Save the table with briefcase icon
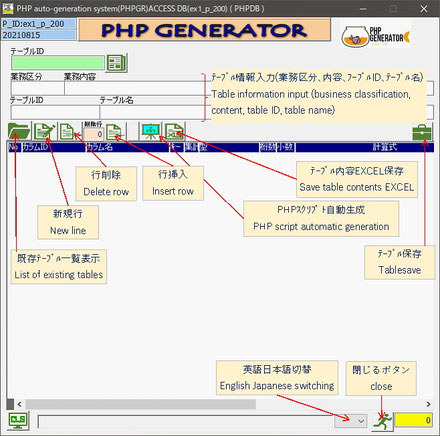The width and height of the screenshot is (440, 436). pos(422,132)
